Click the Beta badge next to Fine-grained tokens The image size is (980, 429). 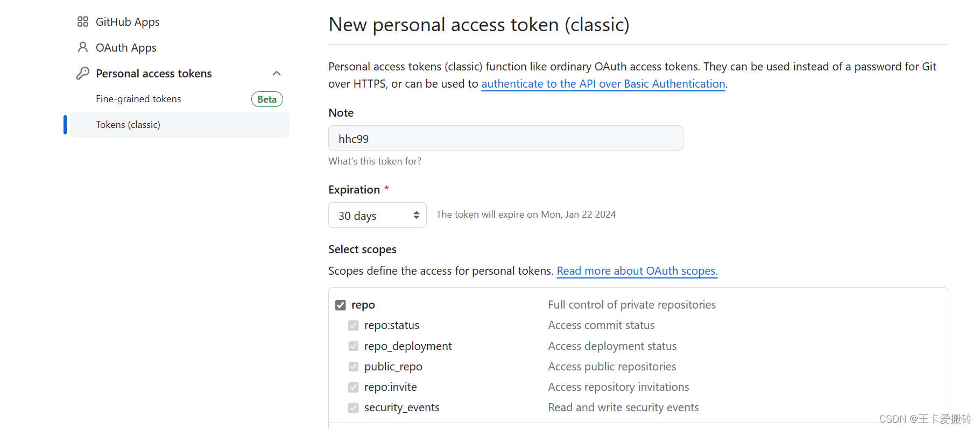click(x=267, y=99)
